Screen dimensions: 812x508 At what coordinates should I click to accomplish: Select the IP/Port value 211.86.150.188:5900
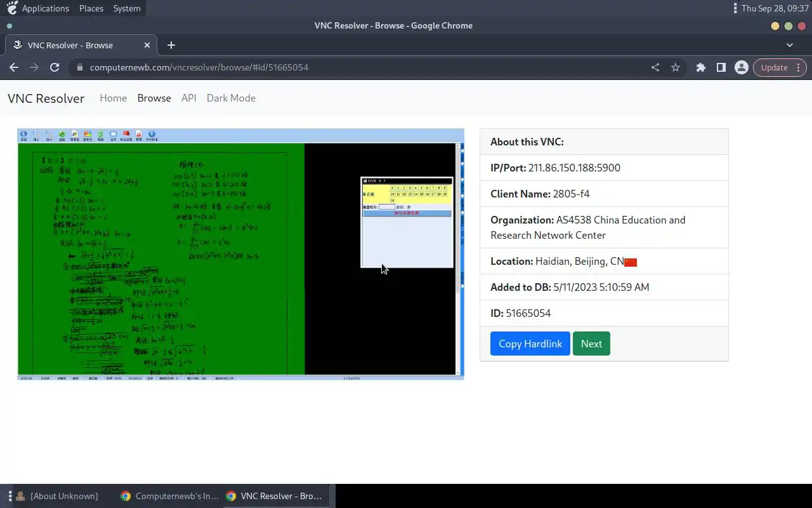click(574, 168)
